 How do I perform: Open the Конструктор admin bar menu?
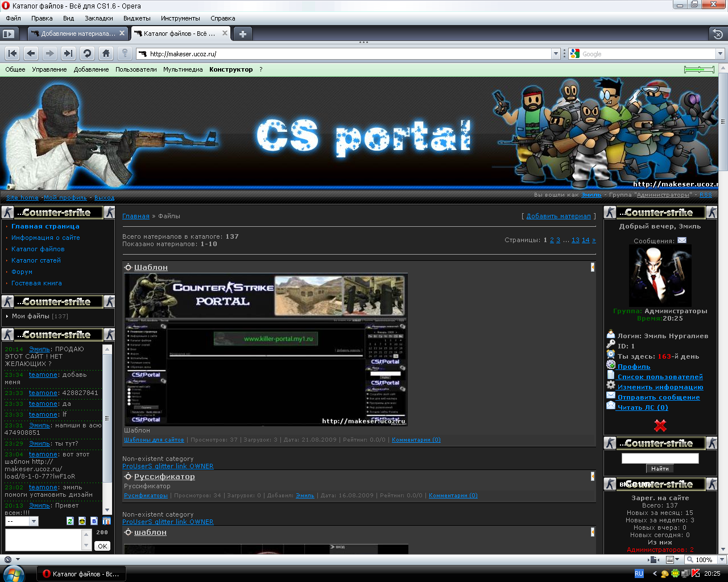point(231,69)
